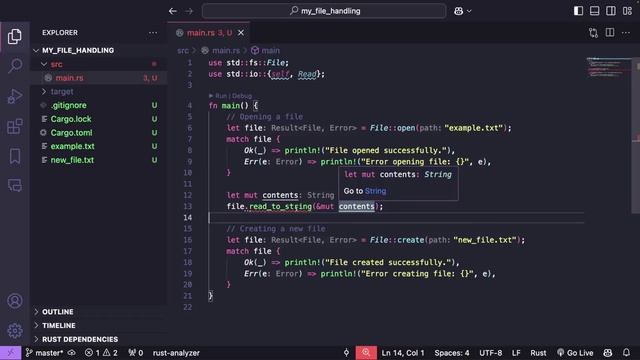Toggle the secondary side bar layout
Viewport: 640px width, 360px height.
coord(611,11)
